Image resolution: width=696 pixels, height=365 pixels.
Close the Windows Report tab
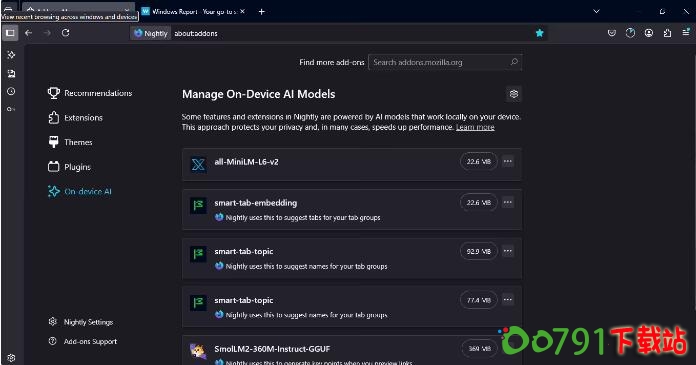point(242,12)
